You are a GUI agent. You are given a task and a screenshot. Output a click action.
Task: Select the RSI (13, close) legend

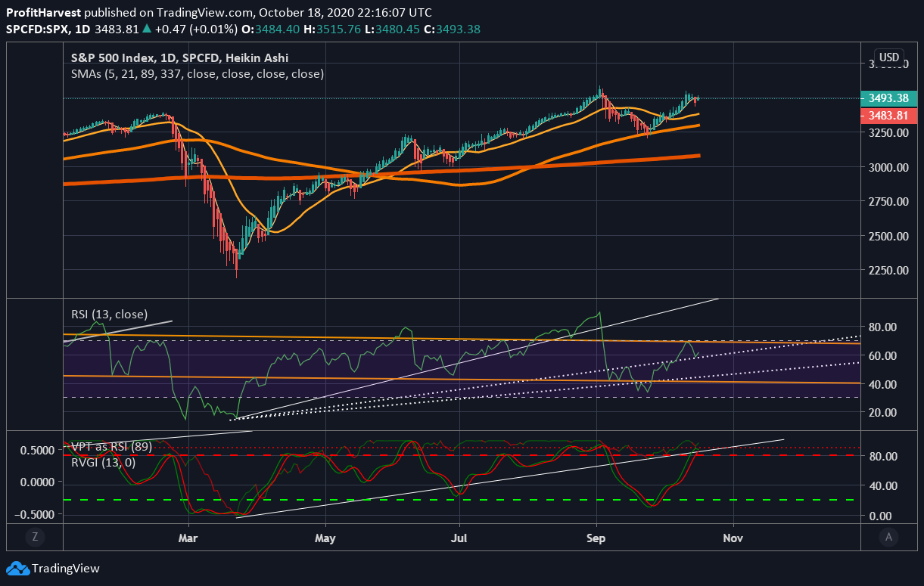(x=109, y=314)
